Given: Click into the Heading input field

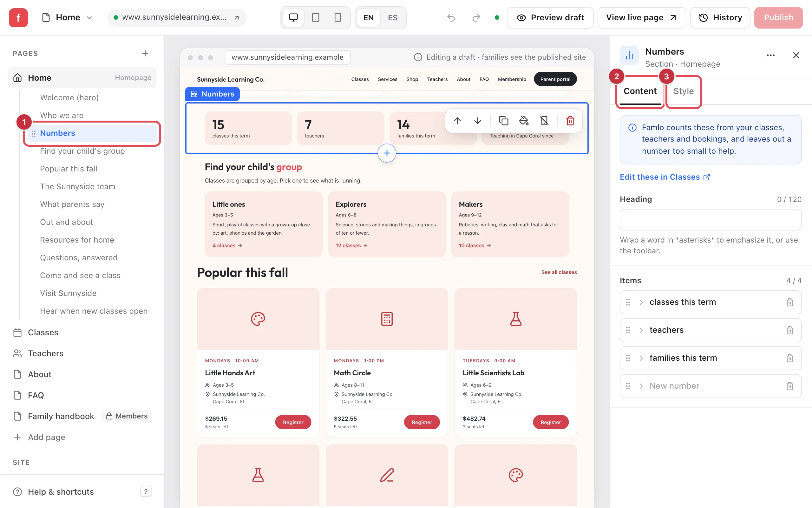Looking at the screenshot, I should pyautogui.click(x=710, y=220).
